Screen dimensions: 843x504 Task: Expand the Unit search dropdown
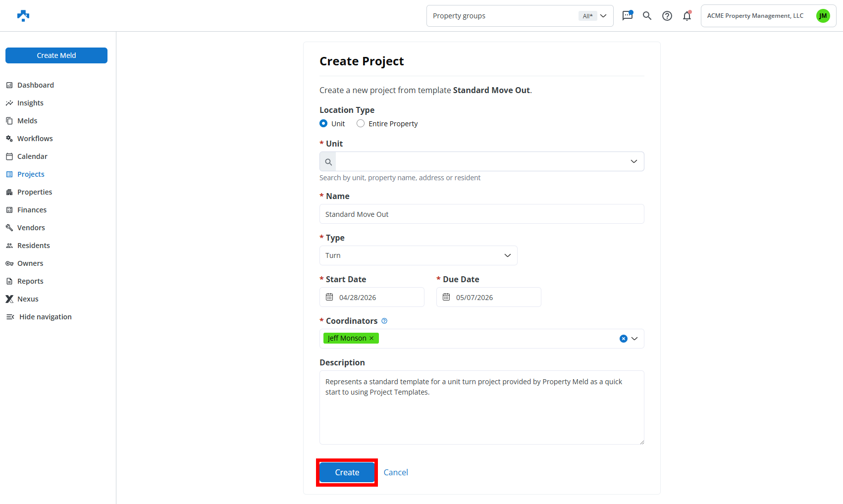coord(633,161)
